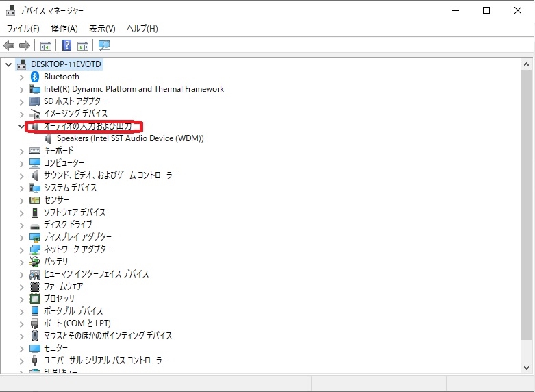Expand Intel(R) Dynamic Platform and Thermal Framework
535x392 pixels.
tap(21, 90)
